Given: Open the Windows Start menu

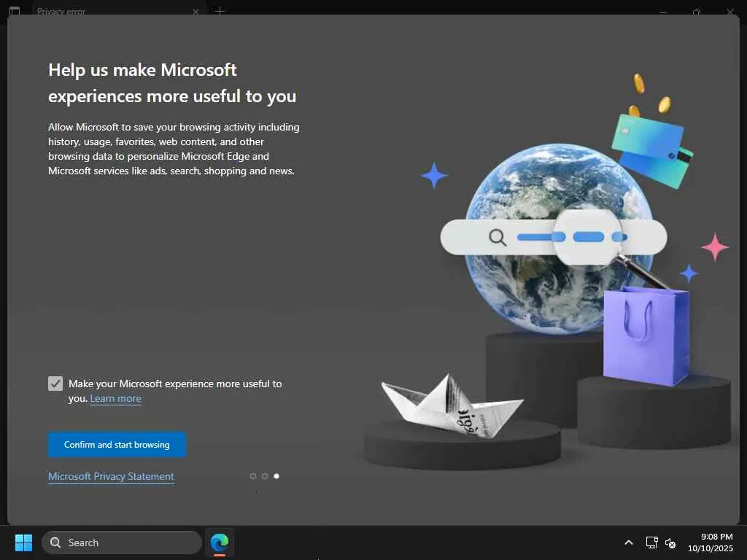Looking at the screenshot, I should (x=23, y=542).
